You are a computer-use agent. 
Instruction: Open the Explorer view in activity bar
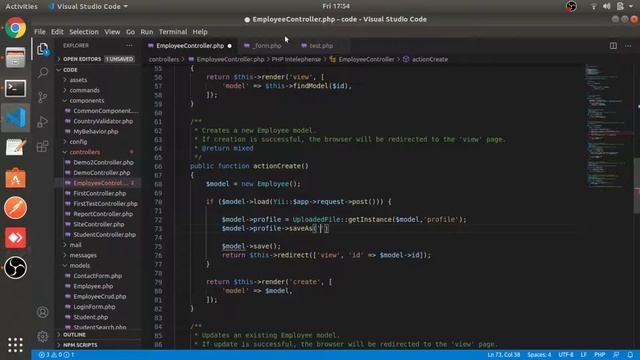pos(43,49)
